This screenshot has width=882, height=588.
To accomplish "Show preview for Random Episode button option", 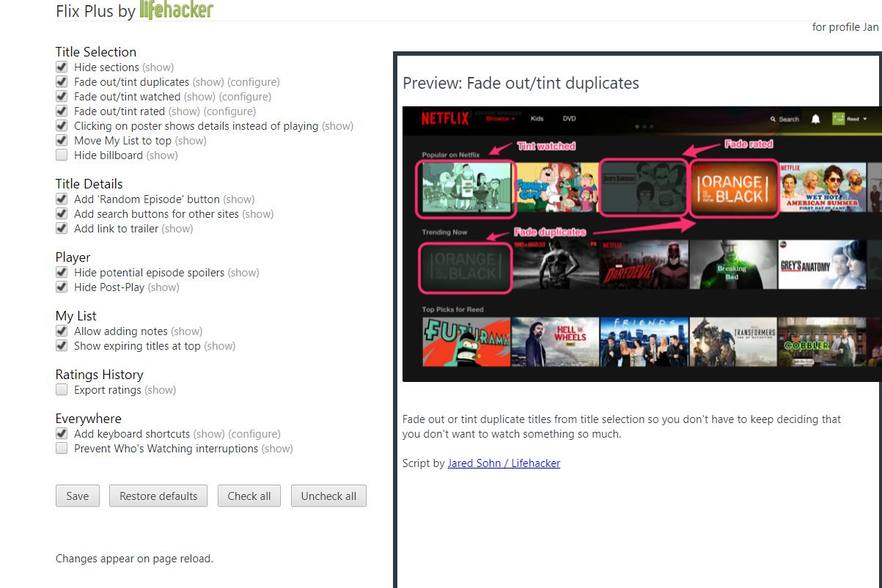I will click(239, 199).
